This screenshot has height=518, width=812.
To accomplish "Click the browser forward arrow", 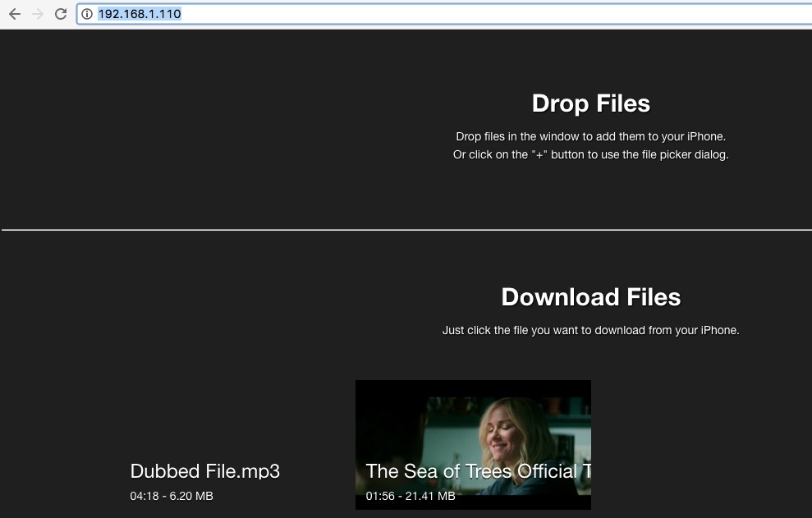I will coord(37,14).
